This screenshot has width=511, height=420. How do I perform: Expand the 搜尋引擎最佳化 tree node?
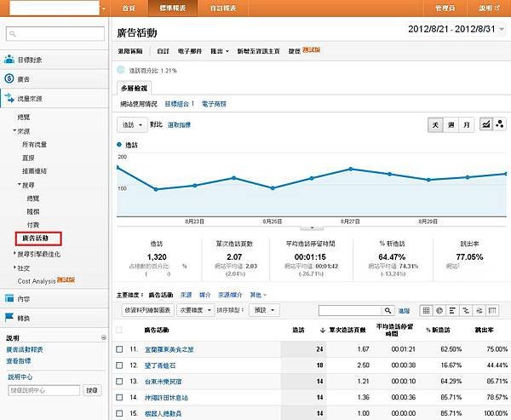point(15,253)
